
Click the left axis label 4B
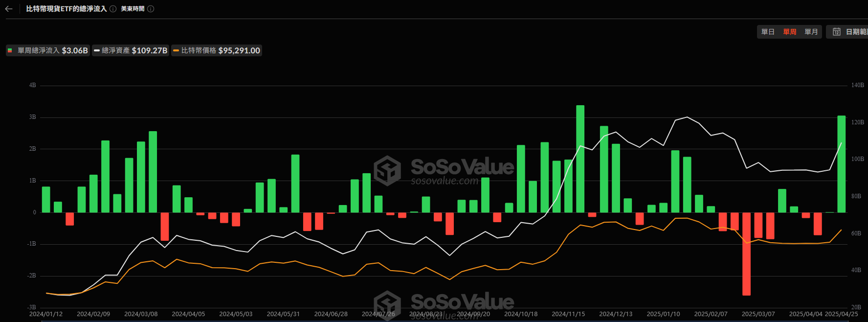[x=32, y=85]
